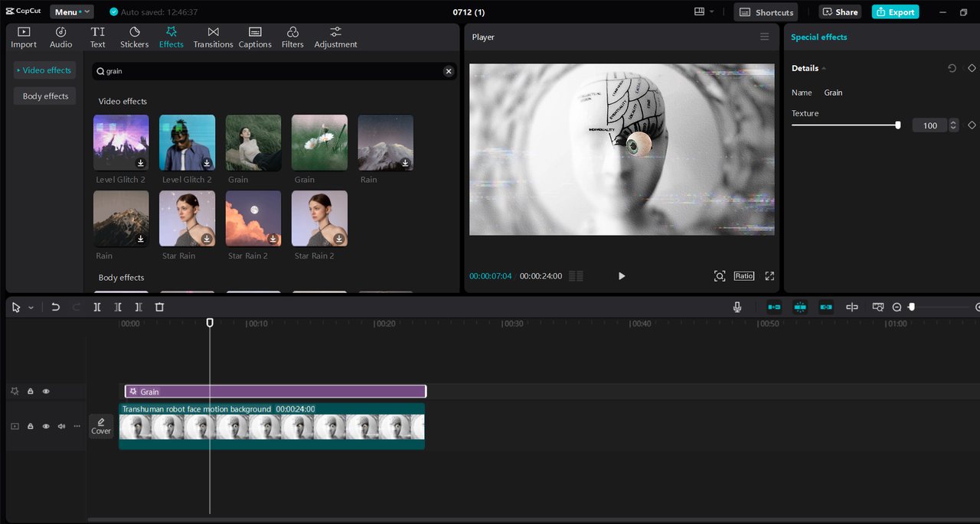The width and height of the screenshot is (980, 524).
Task: Click the player fullscreen expand icon
Action: (769, 276)
